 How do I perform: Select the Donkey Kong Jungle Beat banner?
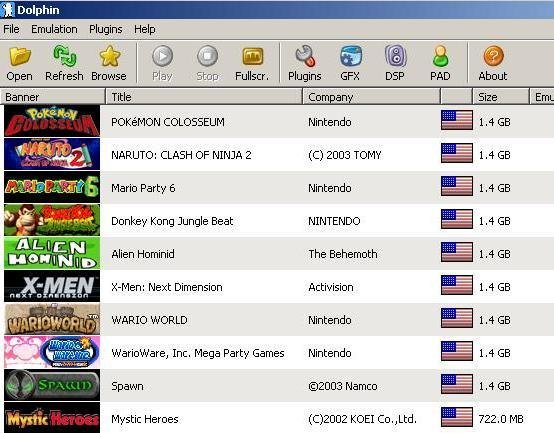click(x=52, y=220)
